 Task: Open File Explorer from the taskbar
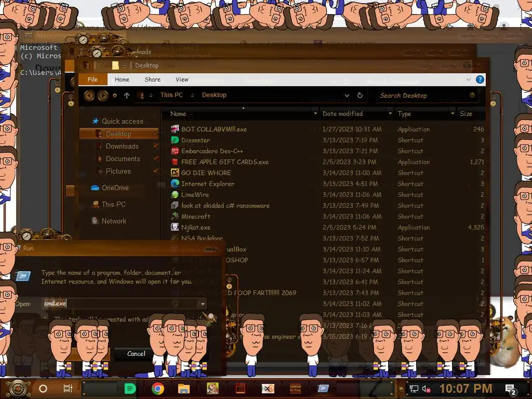(x=183, y=389)
